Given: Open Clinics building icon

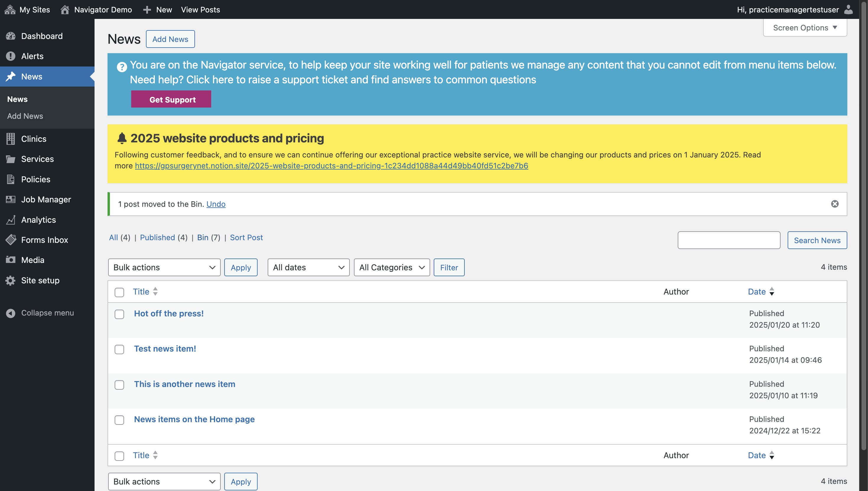Looking at the screenshot, I should tap(10, 139).
